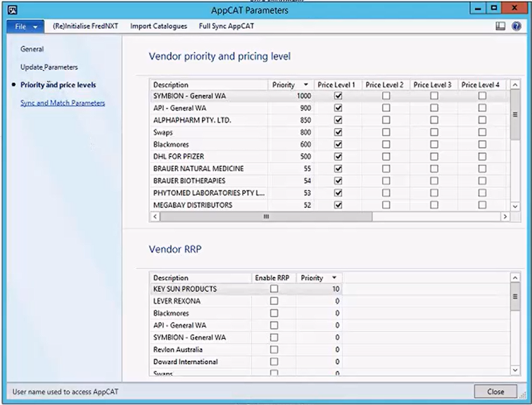Click right arrow of horizontal scrollbar
Viewport: 532px width, 405px height.
point(505,217)
